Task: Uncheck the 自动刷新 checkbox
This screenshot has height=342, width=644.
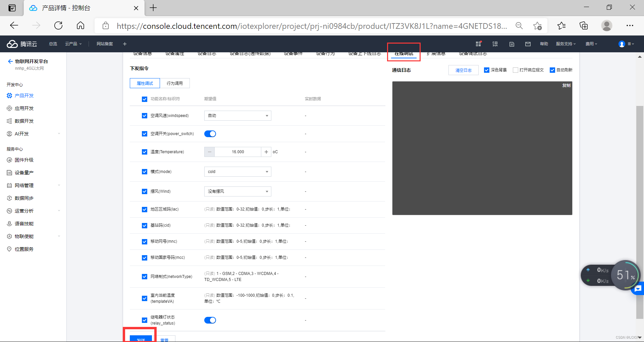Action: click(x=552, y=70)
